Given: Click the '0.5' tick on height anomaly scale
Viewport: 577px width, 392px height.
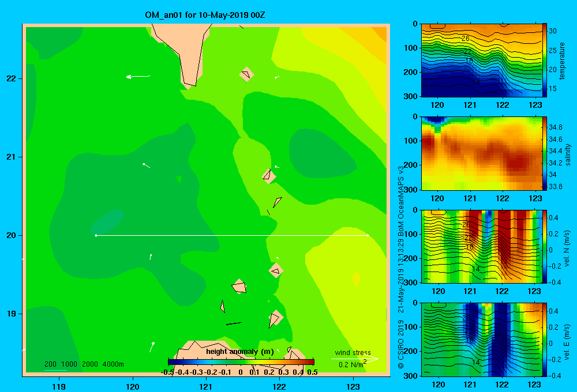Looking at the screenshot, I should pos(312,372).
